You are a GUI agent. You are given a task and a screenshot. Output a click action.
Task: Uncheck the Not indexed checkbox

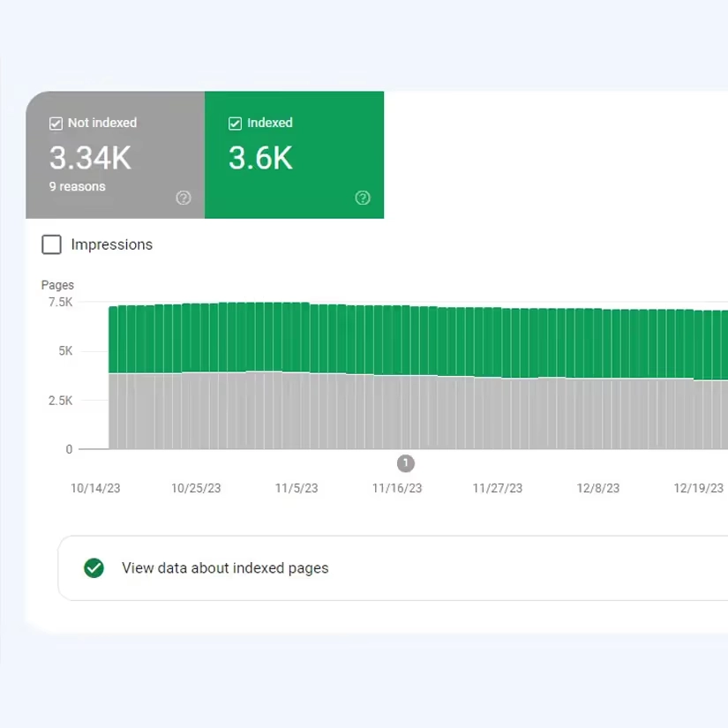point(56,124)
